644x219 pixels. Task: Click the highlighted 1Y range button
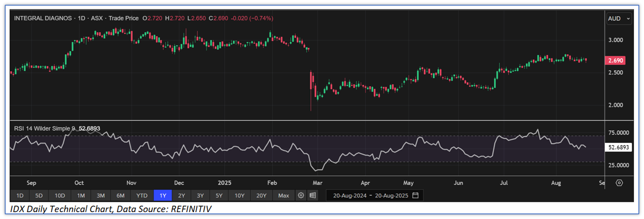[x=163, y=196]
